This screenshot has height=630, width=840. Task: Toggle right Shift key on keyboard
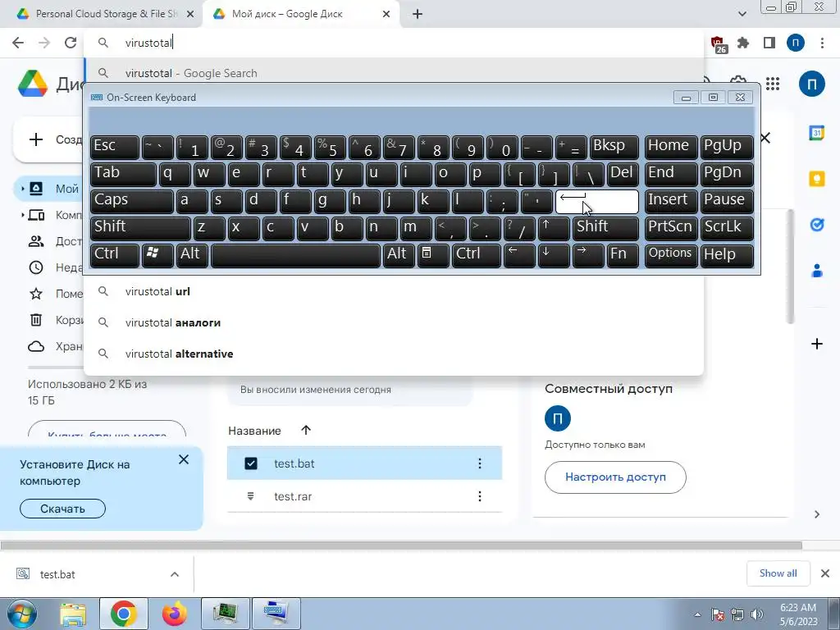(x=605, y=228)
